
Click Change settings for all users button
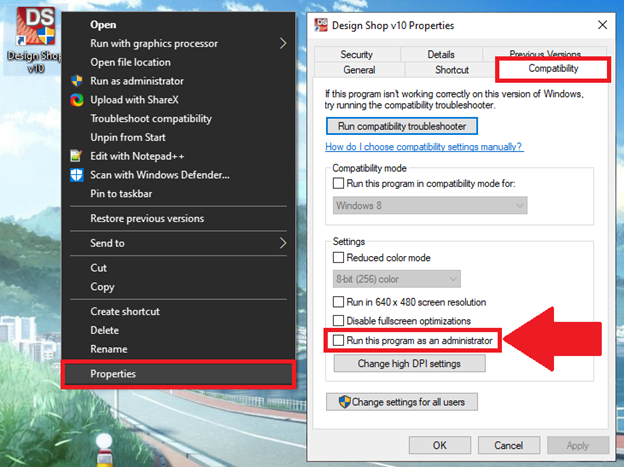pyautogui.click(x=402, y=402)
